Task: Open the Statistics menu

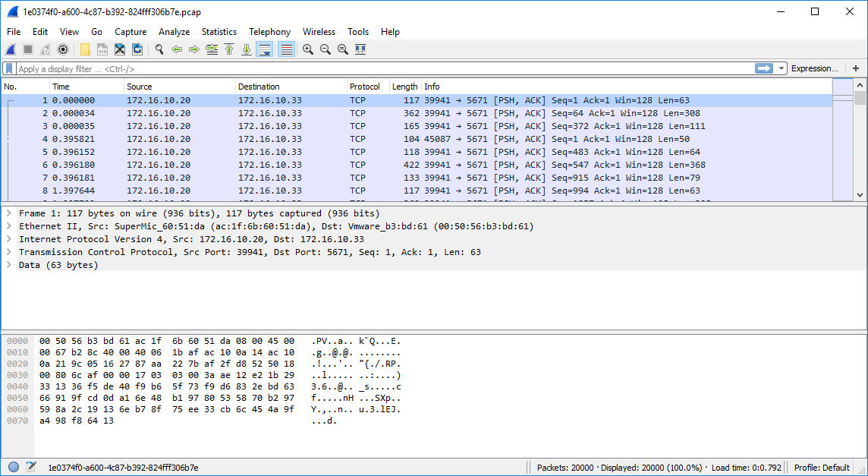Action: coord(219,32)
